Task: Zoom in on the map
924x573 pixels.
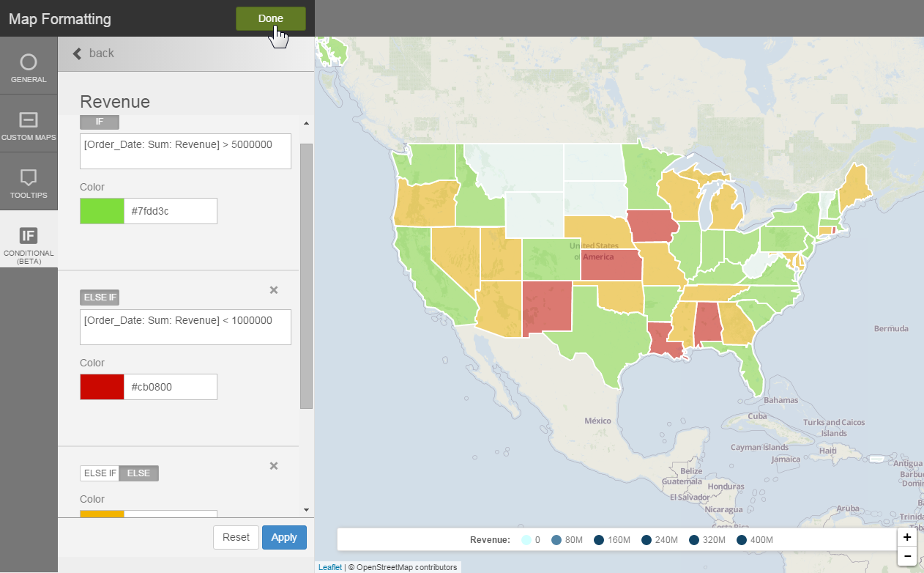Action: click(907, 537)
